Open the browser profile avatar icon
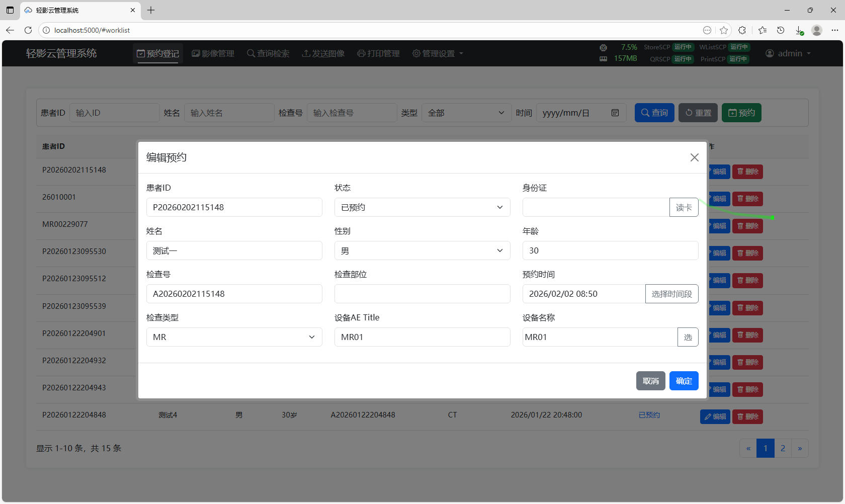Image resolution: width=845 pixels, height=504 pixels. click(x=817, y=30)
